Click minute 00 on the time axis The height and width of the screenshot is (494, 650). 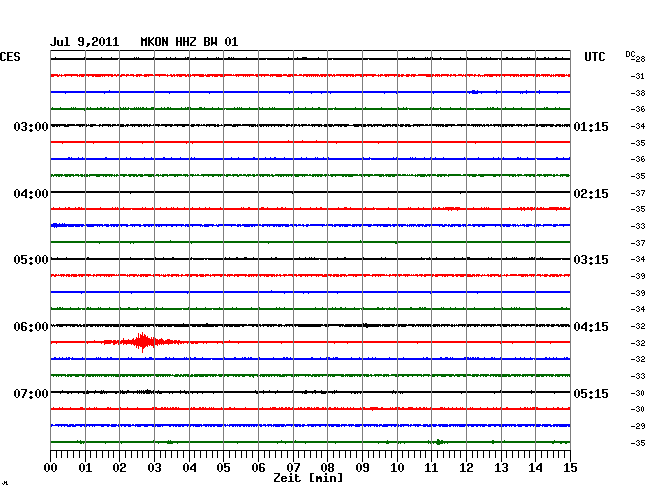click(51, 468)
